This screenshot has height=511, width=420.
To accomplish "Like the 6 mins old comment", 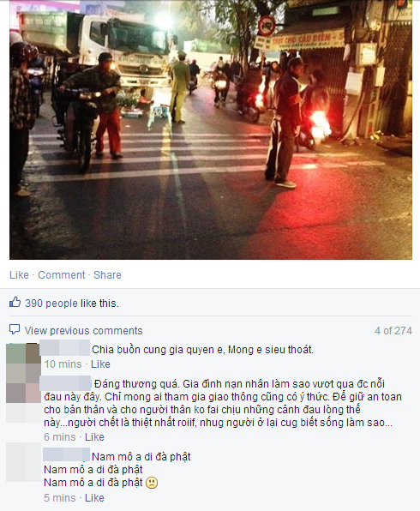I will (94, 436).
